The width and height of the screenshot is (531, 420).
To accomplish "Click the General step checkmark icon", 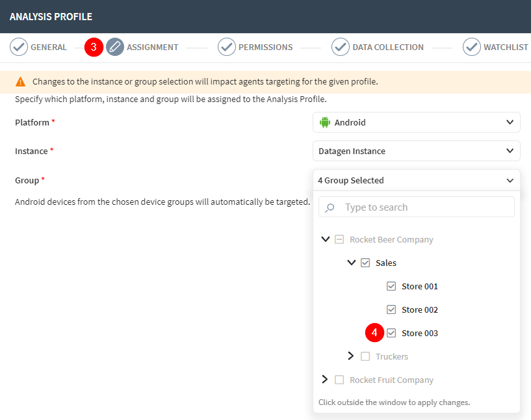I will point(19,47).
